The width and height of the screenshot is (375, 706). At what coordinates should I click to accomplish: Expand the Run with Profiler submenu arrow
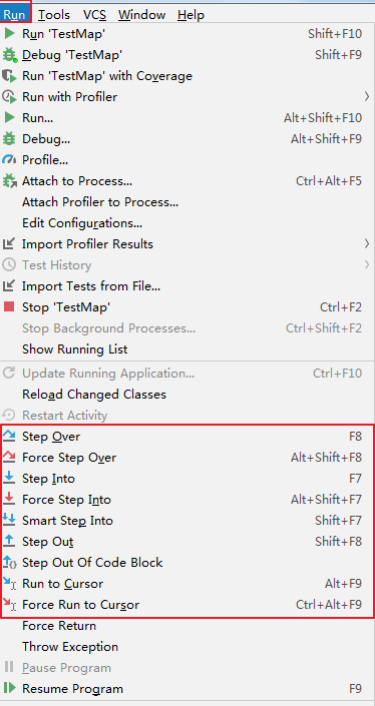pyautogui.click(x=367, y=96)
